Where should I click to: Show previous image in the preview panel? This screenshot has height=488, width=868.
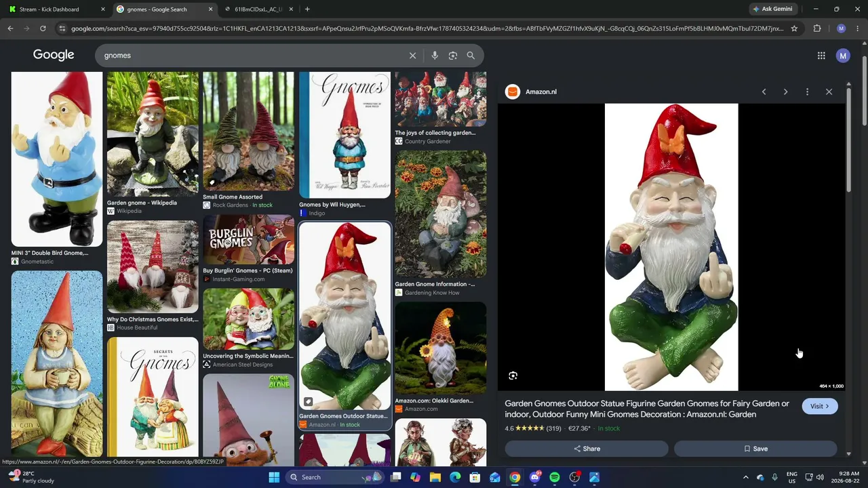point(764,91)
